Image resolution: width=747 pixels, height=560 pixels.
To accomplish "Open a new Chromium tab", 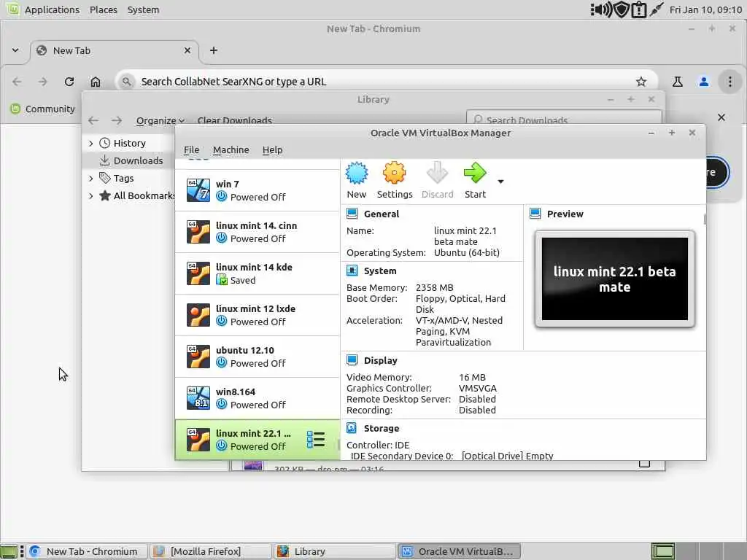I will 214,50.
